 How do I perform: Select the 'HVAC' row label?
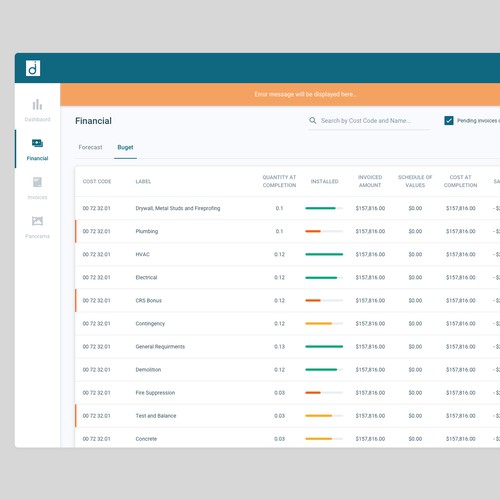pyautogui.click(x=143, y=254)
